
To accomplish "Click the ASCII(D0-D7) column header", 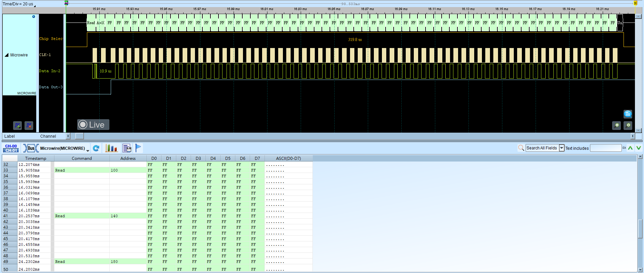I will pyautogui.click(x=288, y=158).
